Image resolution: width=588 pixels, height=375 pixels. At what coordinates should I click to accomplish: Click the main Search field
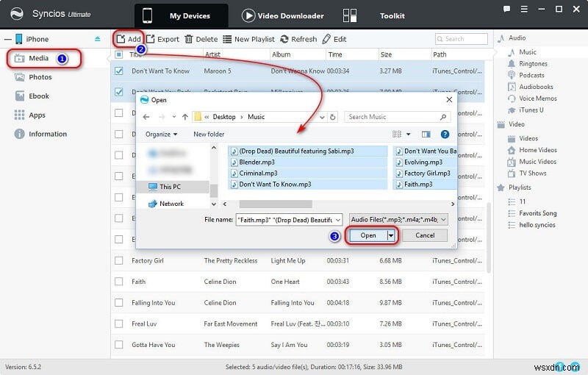tap(462, 39)
